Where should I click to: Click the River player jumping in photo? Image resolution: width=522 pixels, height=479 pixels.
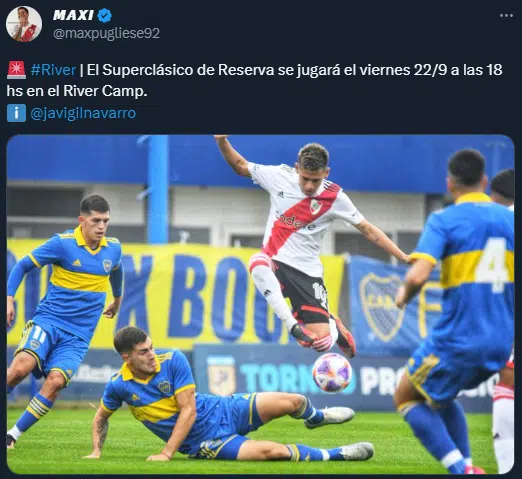click(x=310, y=247)
